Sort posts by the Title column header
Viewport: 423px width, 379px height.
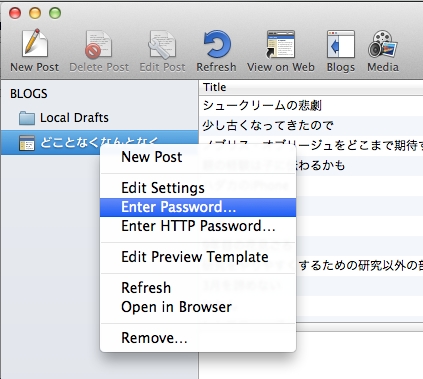312,87
